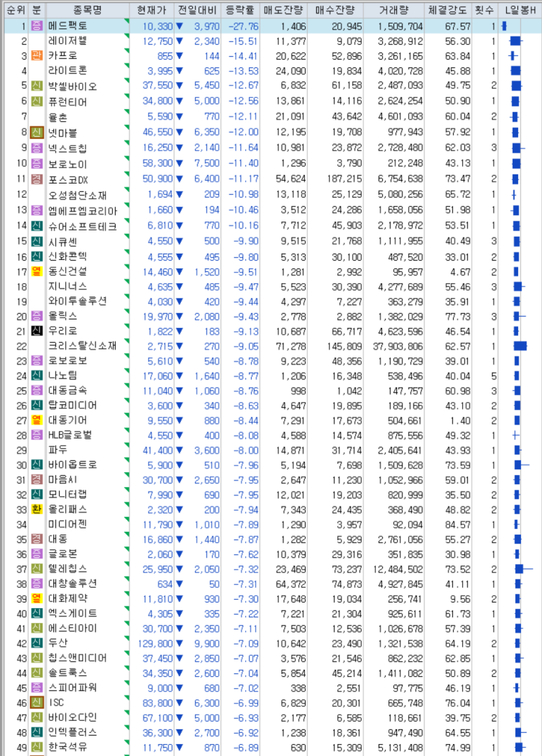Click the 경 badge beside 마음AI

36,480
